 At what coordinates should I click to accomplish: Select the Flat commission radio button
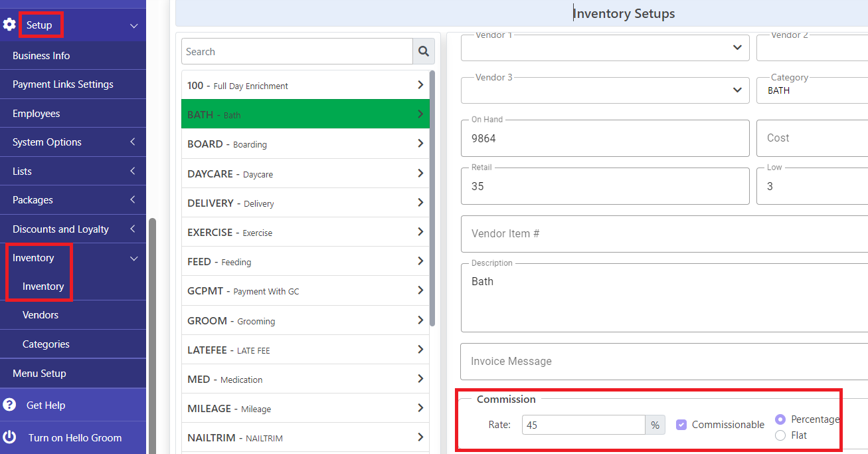click(x=780, y=435)
